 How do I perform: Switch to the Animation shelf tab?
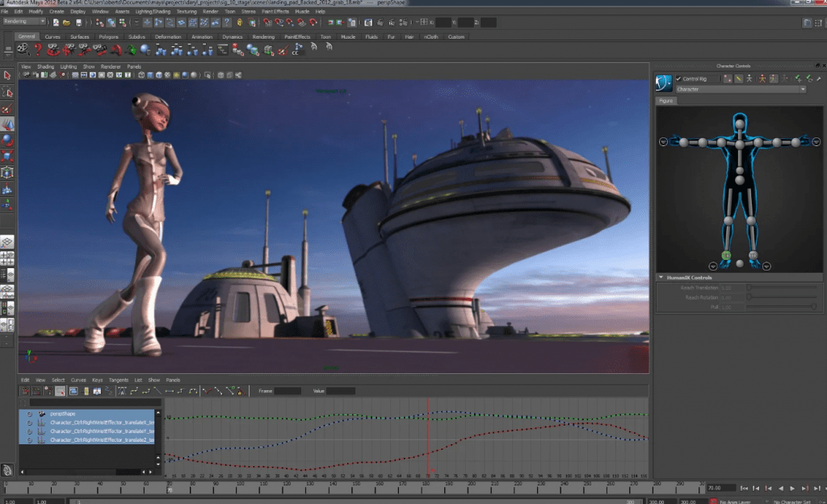pos(202,37)
